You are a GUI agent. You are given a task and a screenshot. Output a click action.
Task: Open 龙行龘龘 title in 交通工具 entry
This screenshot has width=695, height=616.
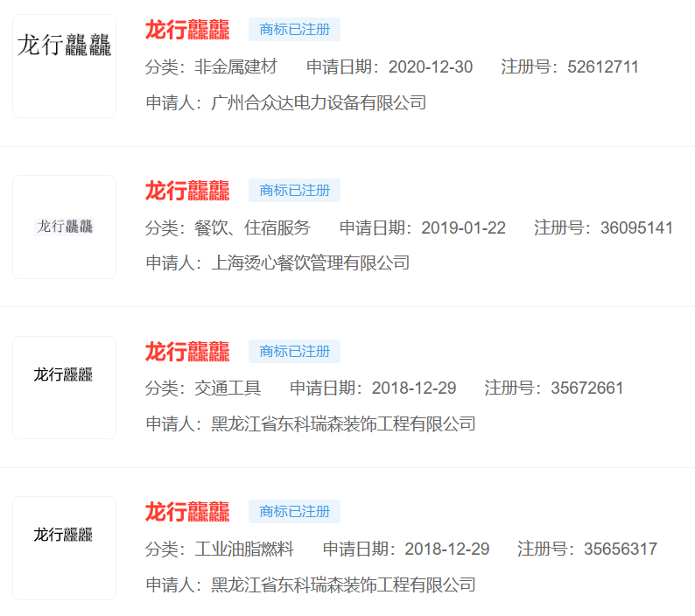click(187, 352)
